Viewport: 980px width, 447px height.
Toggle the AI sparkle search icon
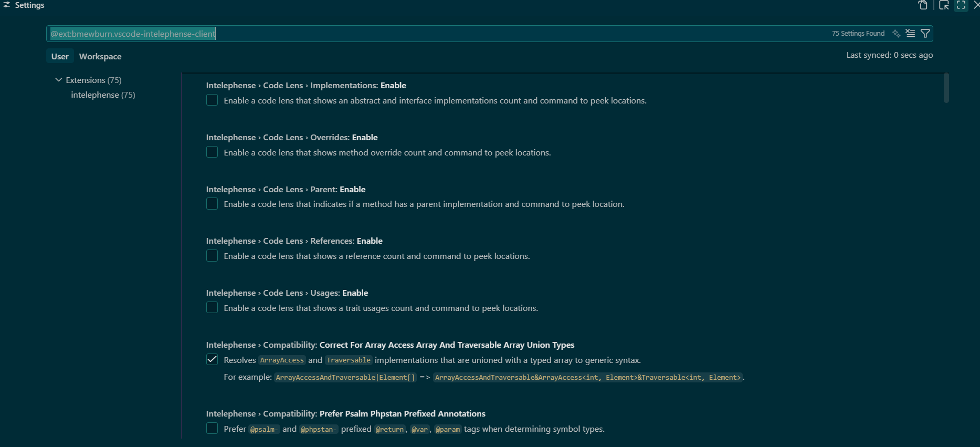pos(896,34)
